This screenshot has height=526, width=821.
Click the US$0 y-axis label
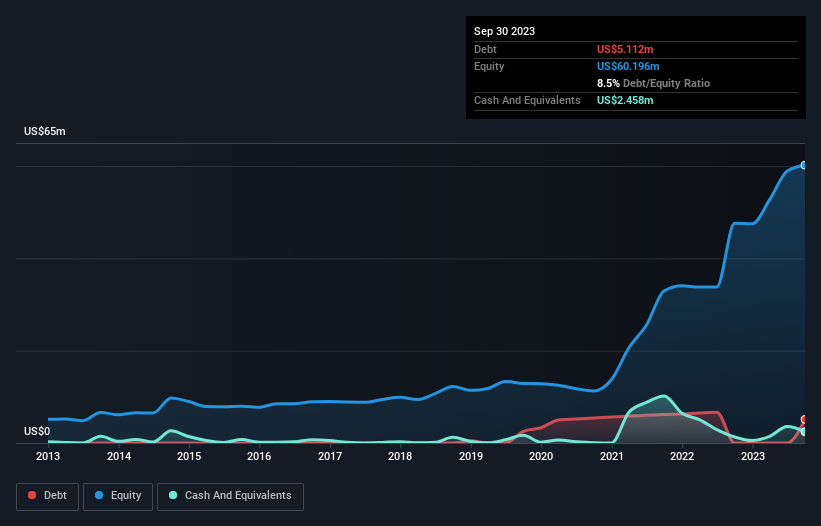coord(37,431)
